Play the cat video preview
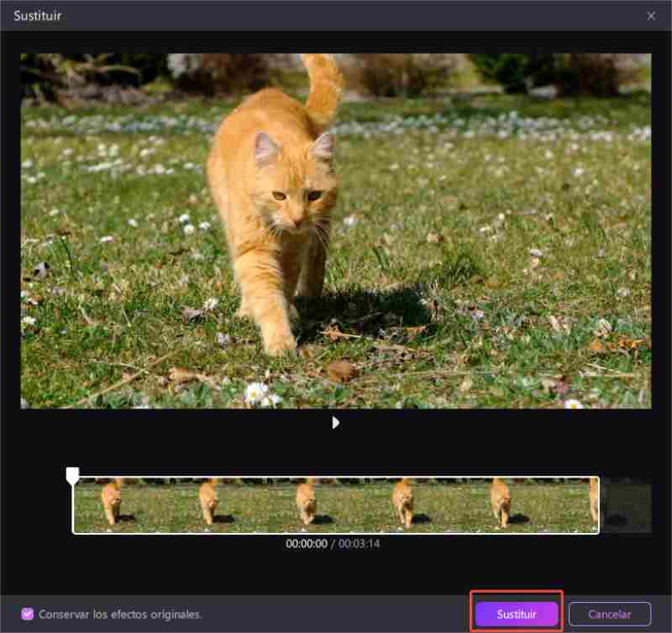This screenshot has width=672, height=633. pyautogui.click(x=336, y=423)
